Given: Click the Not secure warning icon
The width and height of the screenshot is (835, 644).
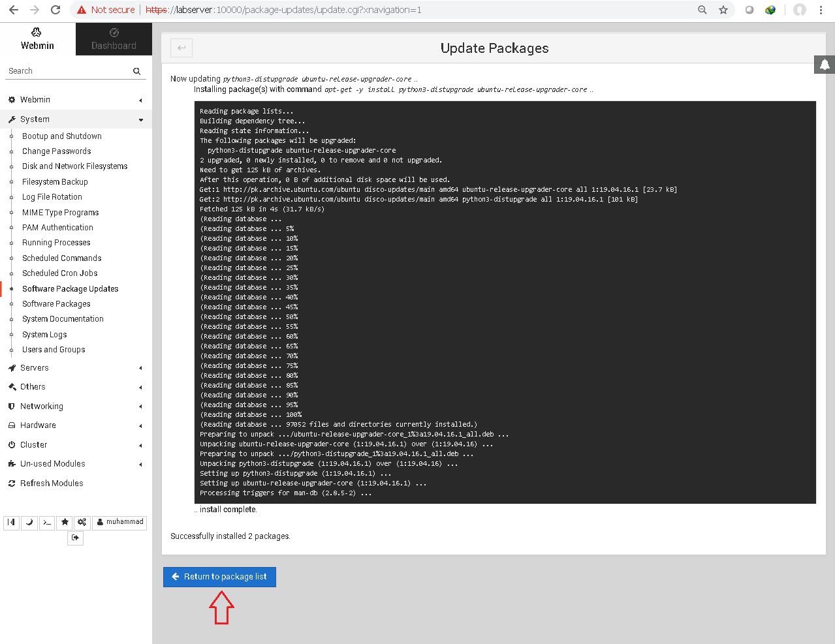Looking at the screenshot, I should 82,10.
